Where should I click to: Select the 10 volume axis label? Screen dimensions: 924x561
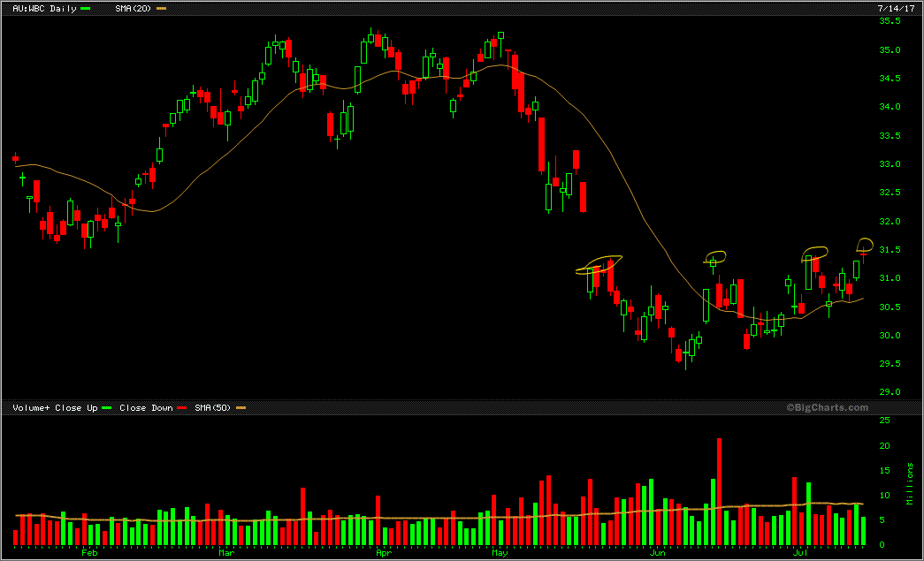pyautogui.click(x=884, y=496)
